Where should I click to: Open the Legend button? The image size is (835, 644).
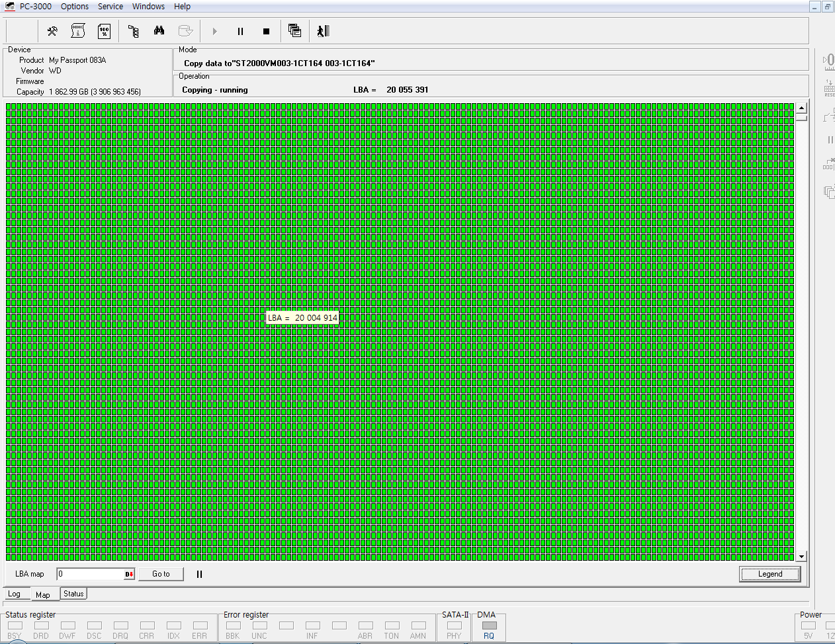pyautogui.click(x=769, y=574)
